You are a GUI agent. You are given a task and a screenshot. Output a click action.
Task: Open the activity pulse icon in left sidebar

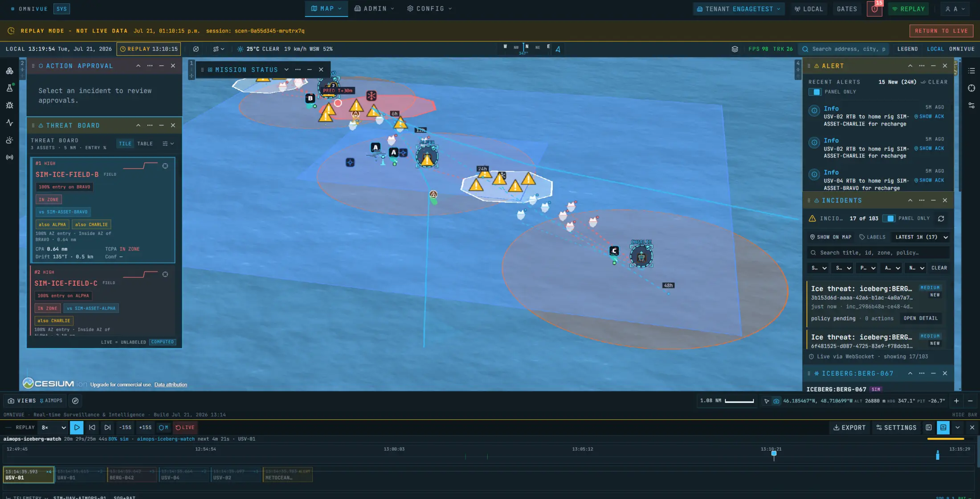click(x=9, y=123)
